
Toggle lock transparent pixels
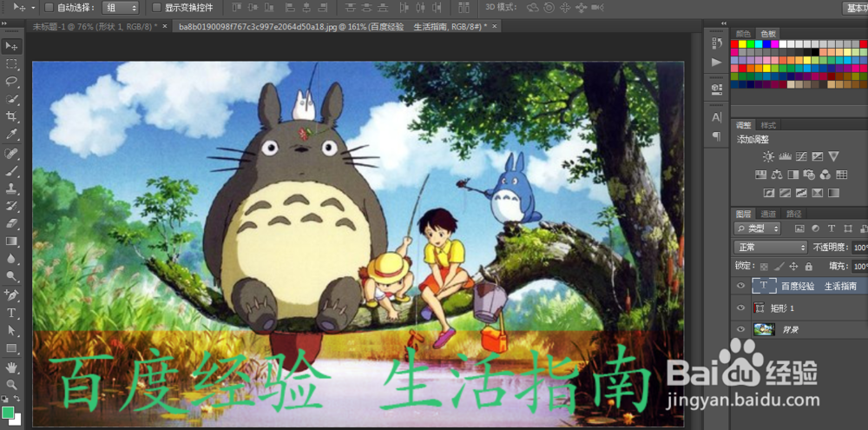765,267
